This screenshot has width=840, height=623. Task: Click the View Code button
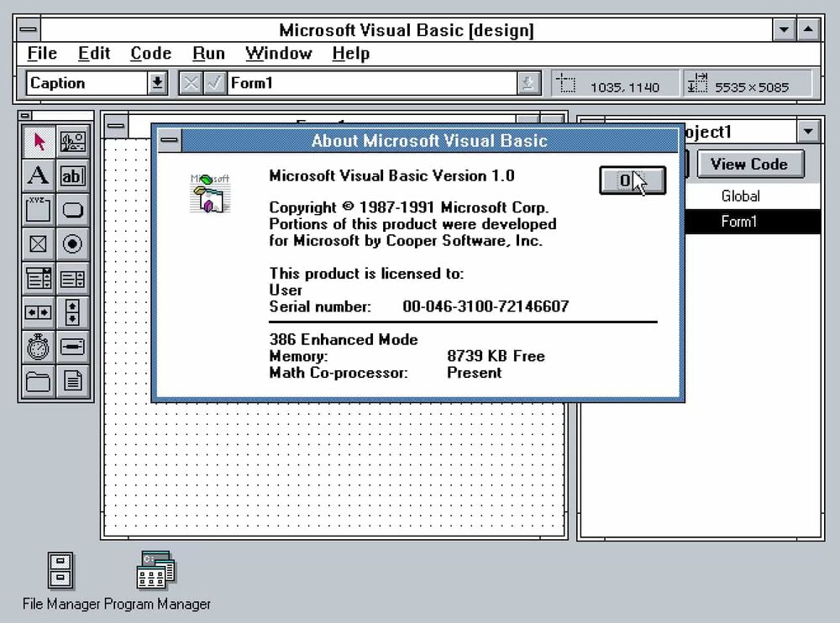point(750,164)
